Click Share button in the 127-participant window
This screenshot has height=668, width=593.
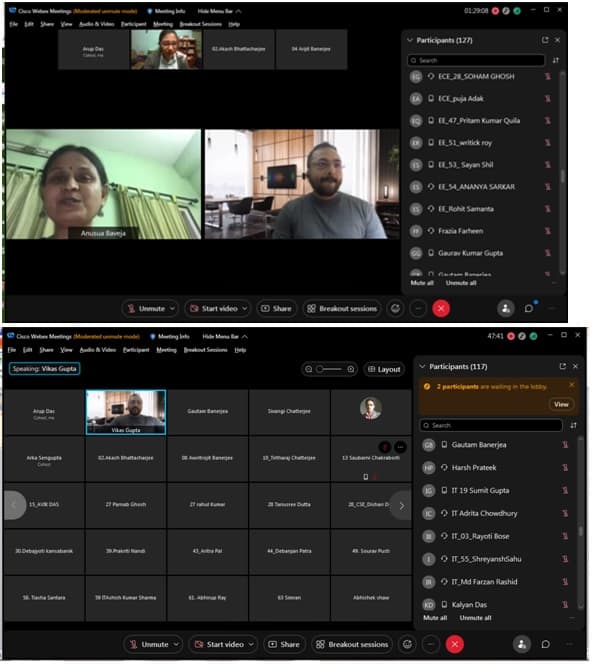[x=276, y=308]
